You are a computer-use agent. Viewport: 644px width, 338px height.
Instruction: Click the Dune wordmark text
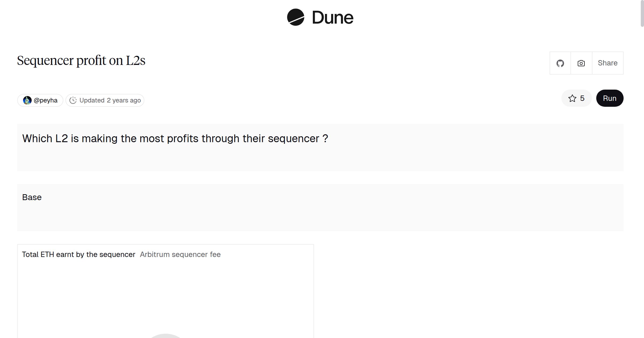click(x=332, y=18)
